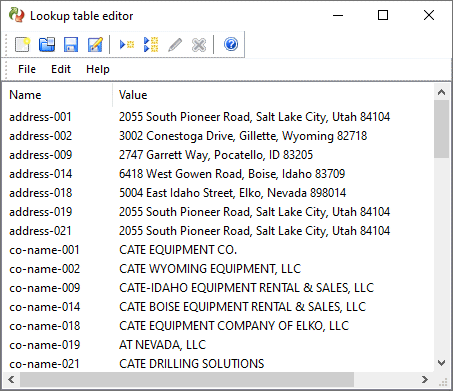This screenshot has width=453, height=391.
Task: Click value 2747 Garrett Way, Pocatello
Action: click(x=216, y=155)
